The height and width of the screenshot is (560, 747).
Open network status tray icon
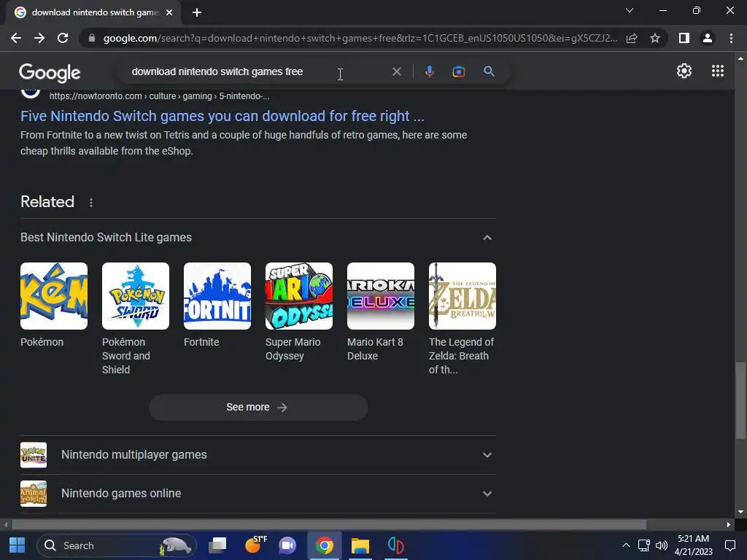(x=643, y=545)
